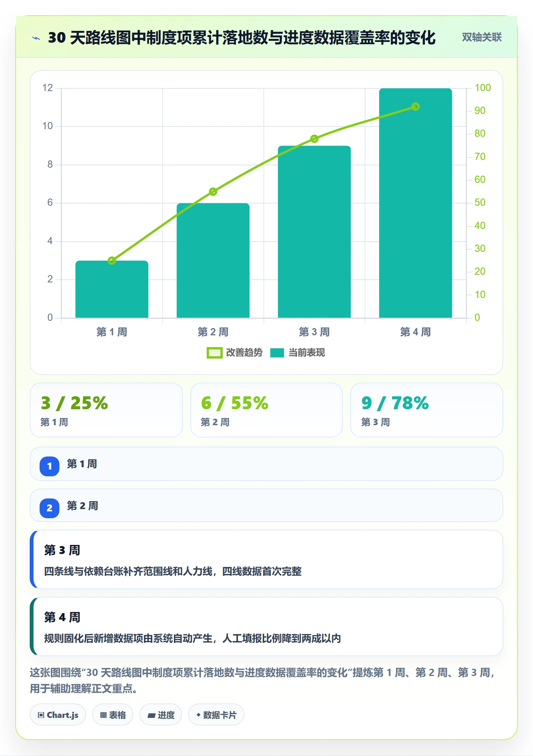Screen dimensions: 533x756
Task: Click the caption paragraph starting with 这张图围绕
Action: [x=263, y=681]
